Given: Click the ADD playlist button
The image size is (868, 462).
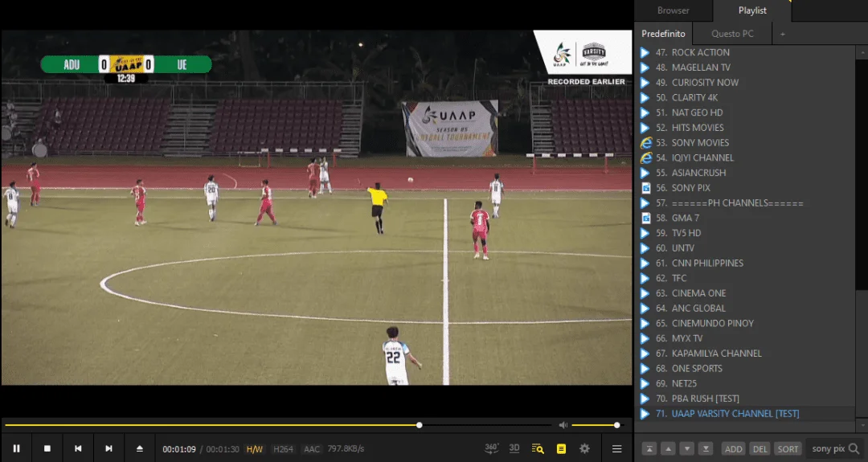Looking at the screenshot, I should click(734, 448).
